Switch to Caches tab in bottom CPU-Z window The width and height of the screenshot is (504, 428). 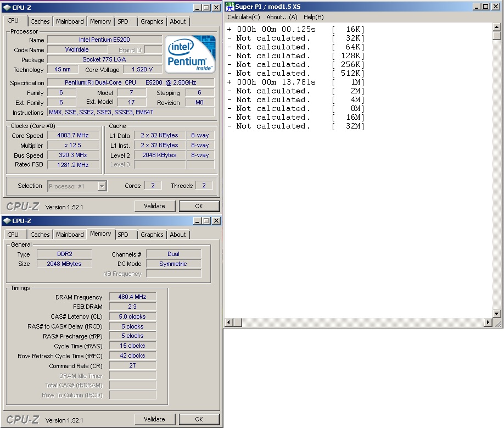(x=40, y=235)
